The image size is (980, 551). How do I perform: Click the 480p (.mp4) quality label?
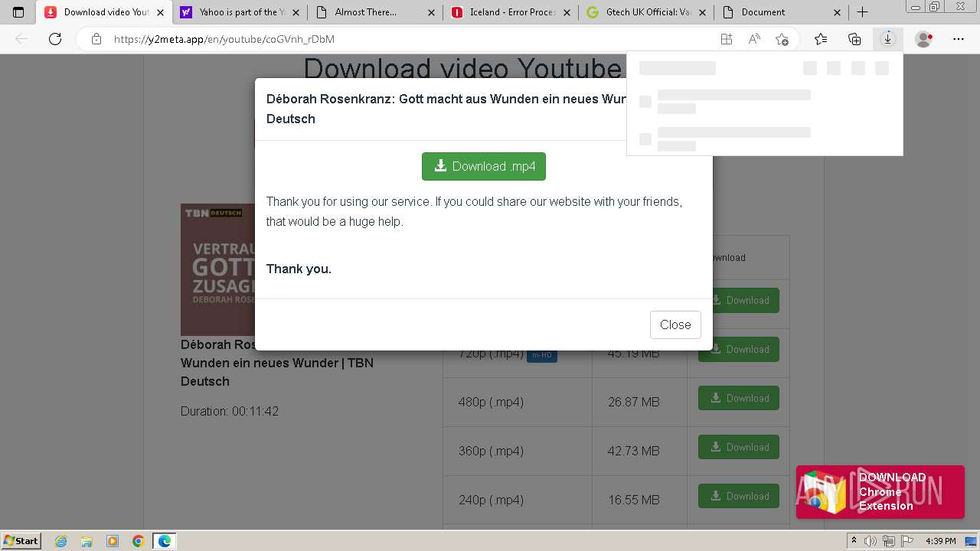491,402
